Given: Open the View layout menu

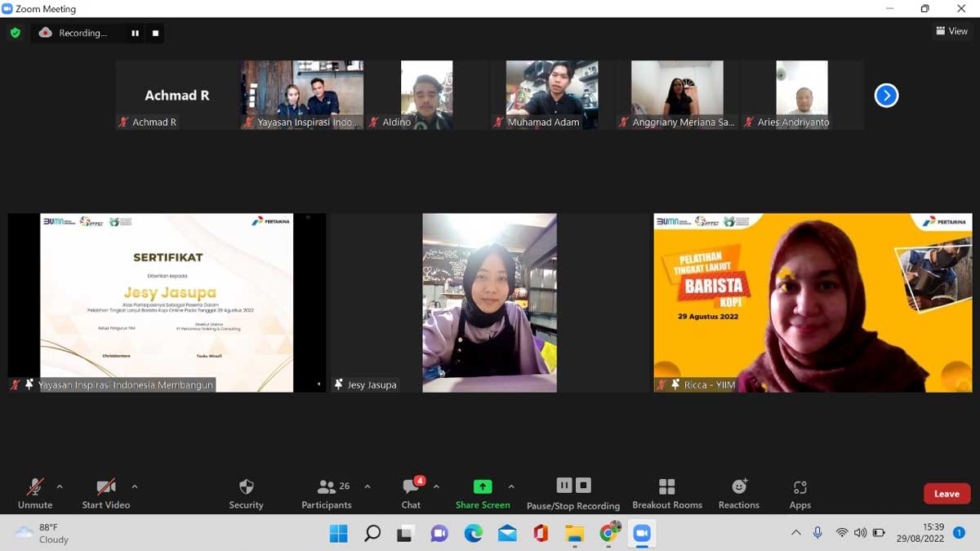Looking at the screenshot, I should pyautogui.click(x=951, y=31).
